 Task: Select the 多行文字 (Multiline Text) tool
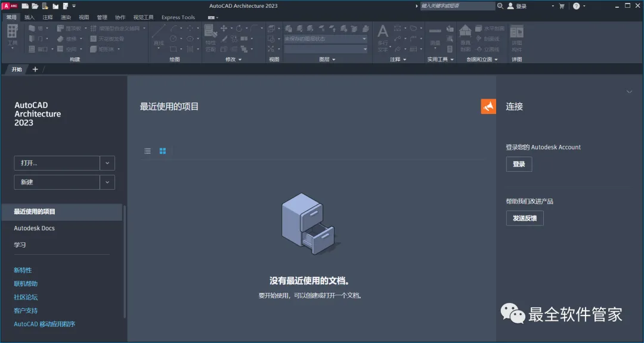click(x=382, y=38)
